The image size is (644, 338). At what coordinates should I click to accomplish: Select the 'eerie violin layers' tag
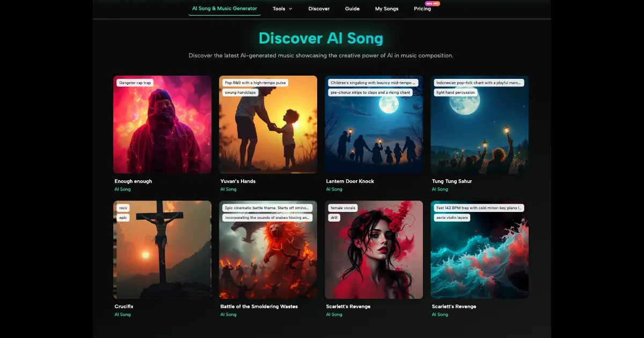[452, 217]
